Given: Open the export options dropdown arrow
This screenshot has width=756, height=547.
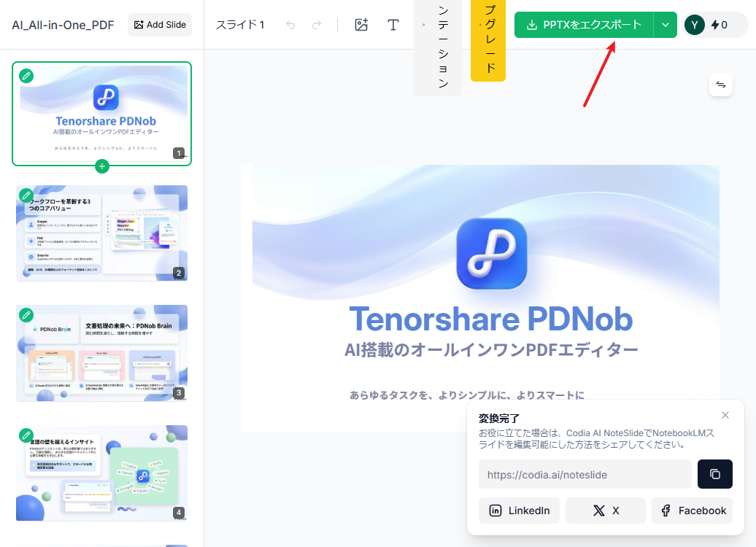Looking at the screenshot, I should point(666,25).
